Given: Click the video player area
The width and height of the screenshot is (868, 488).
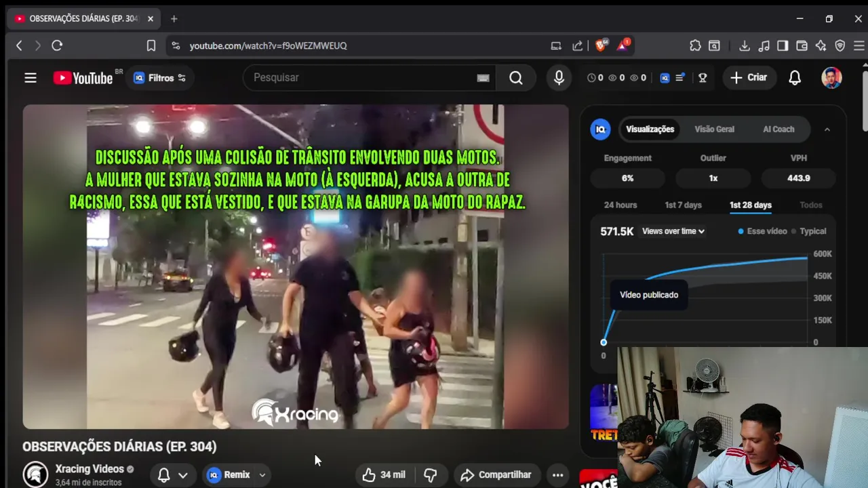Looking at the screenshot, I should click(296, 267).
